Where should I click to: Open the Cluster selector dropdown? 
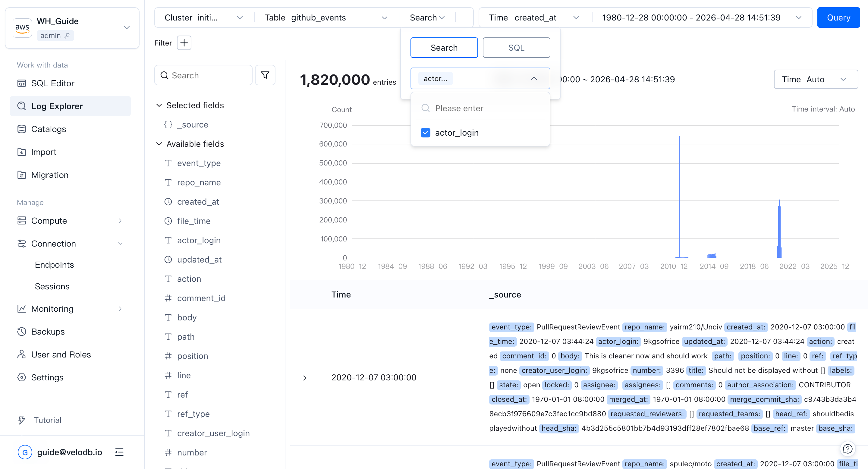pos(240,17)
